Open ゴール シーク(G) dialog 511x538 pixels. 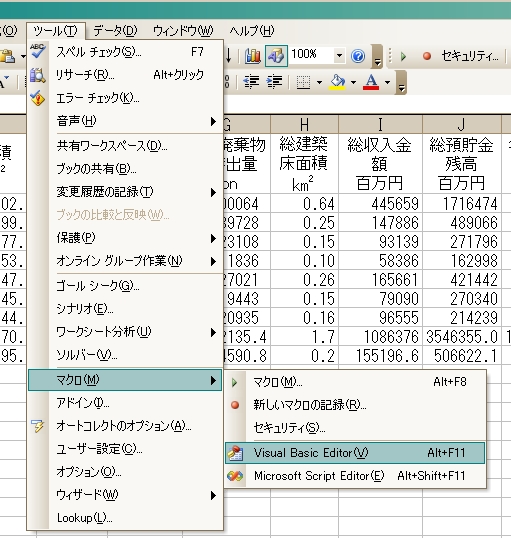(x=125, y=286)
